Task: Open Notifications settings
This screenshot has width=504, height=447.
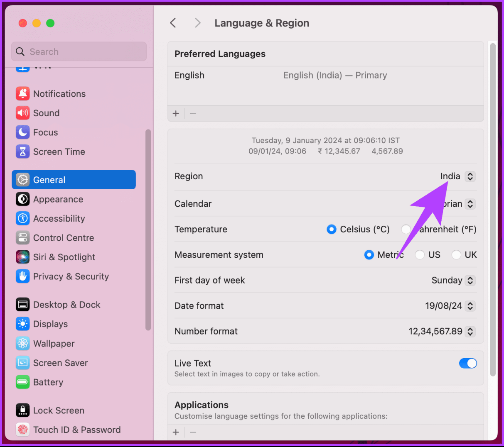Action: [74, 94]
